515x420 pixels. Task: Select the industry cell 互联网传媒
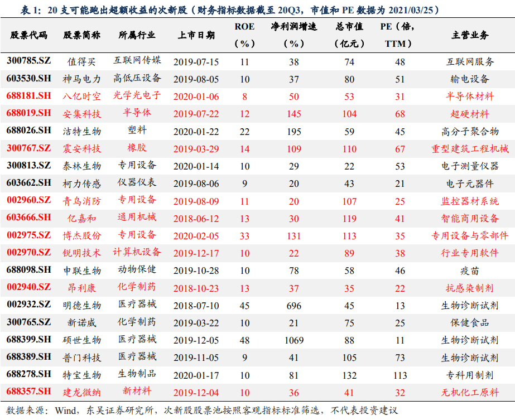click(137, 60)
